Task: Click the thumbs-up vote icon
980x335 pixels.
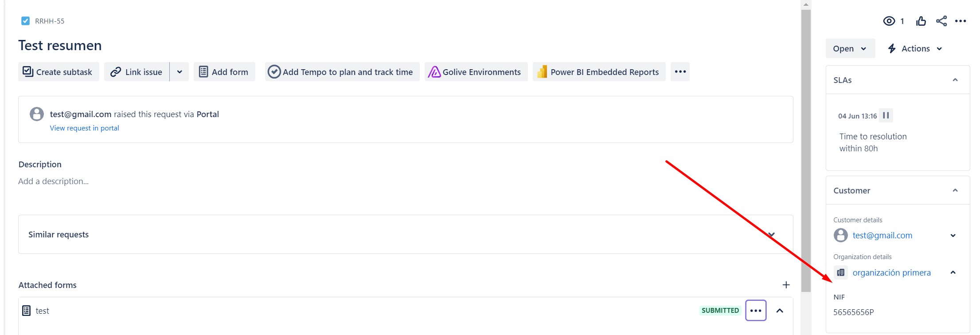Action: click(x=921, y=21)
